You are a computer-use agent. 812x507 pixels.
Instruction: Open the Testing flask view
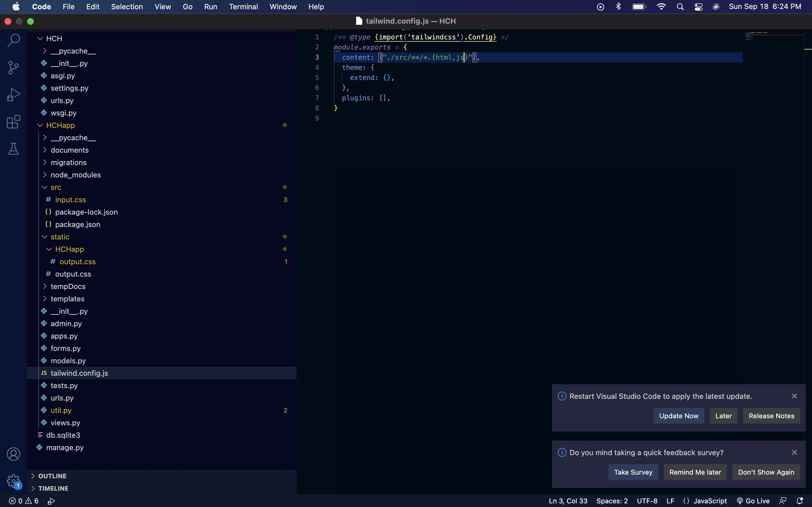tap(14, 149)
